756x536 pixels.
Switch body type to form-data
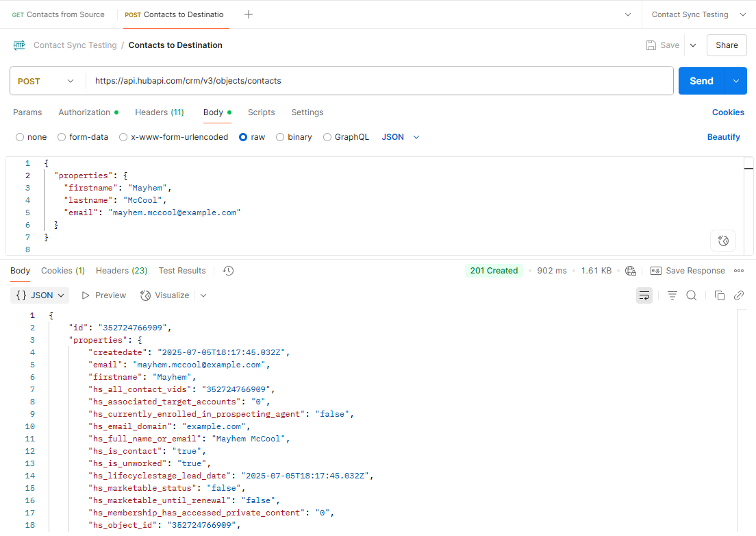pyautogui.click(x=62, y=136)
